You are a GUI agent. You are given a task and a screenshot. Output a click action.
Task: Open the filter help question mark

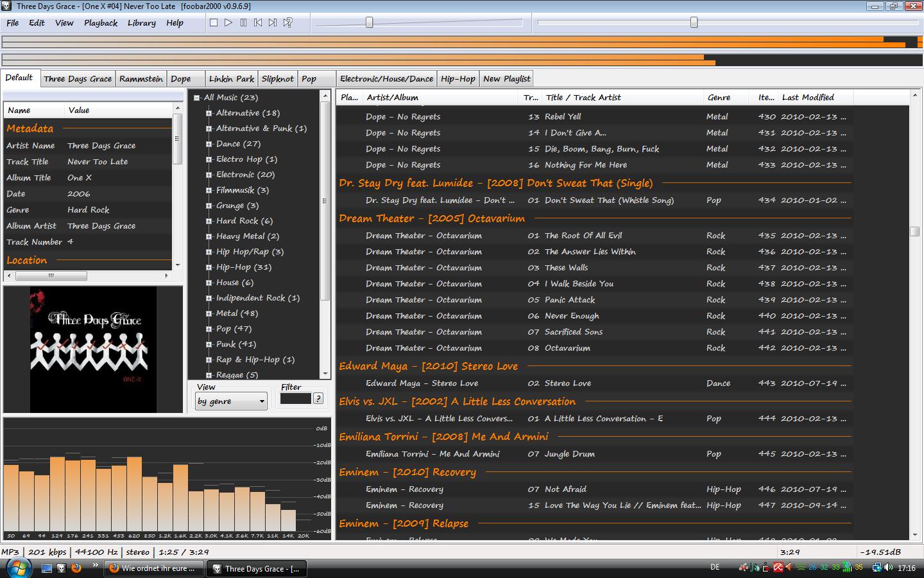[318, 399]
